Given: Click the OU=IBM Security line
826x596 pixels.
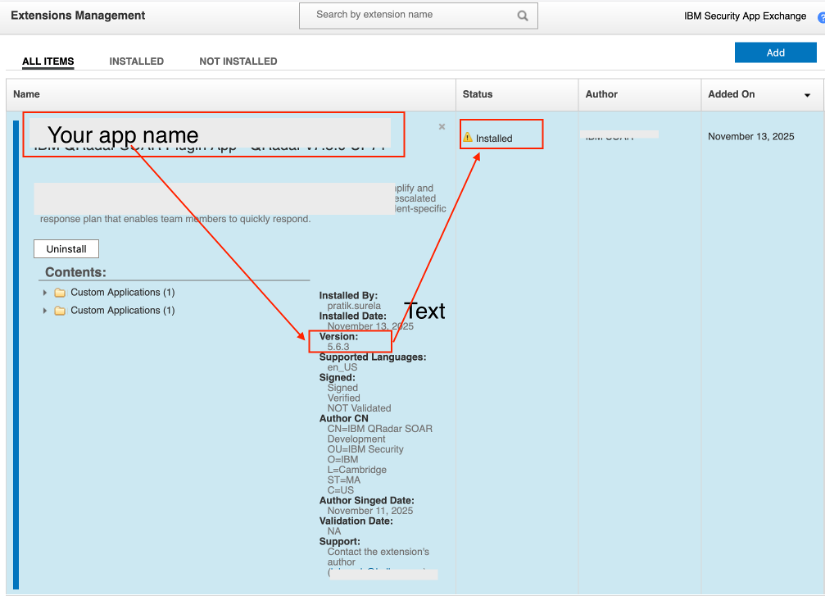Looking at the screenshot, I should click(x=365, y=450).
